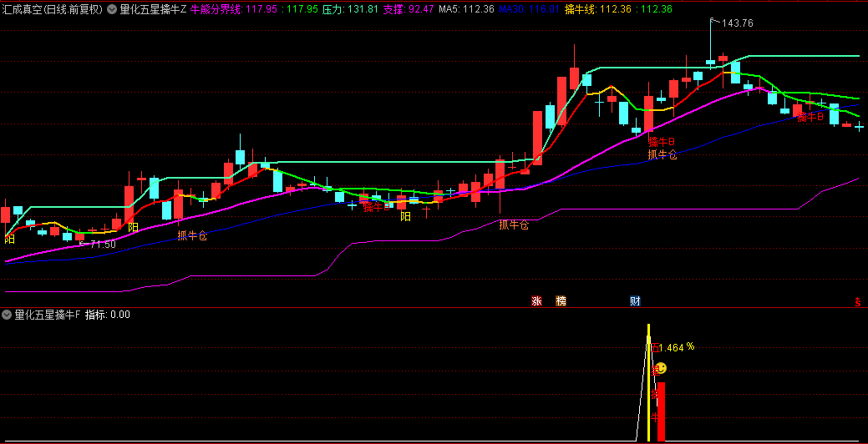Click the MA5 112.36 legend label
868x444 pixels.
point(466,10)
